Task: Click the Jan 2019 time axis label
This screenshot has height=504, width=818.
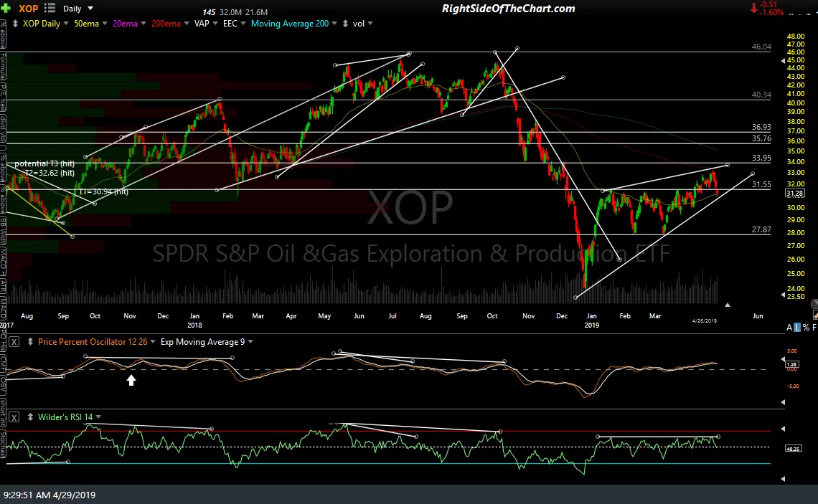Action: pos(591,320)
